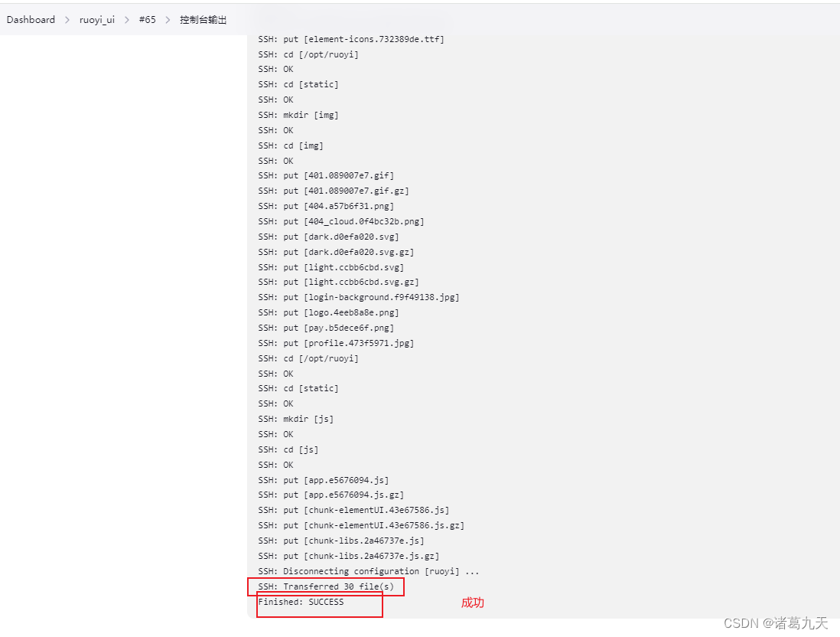Select line 'SSH: put [404_cloud.0f4bc32b.png]'
Image resolution: width=840 pixels, height=637 pixels.
(340, 221)
